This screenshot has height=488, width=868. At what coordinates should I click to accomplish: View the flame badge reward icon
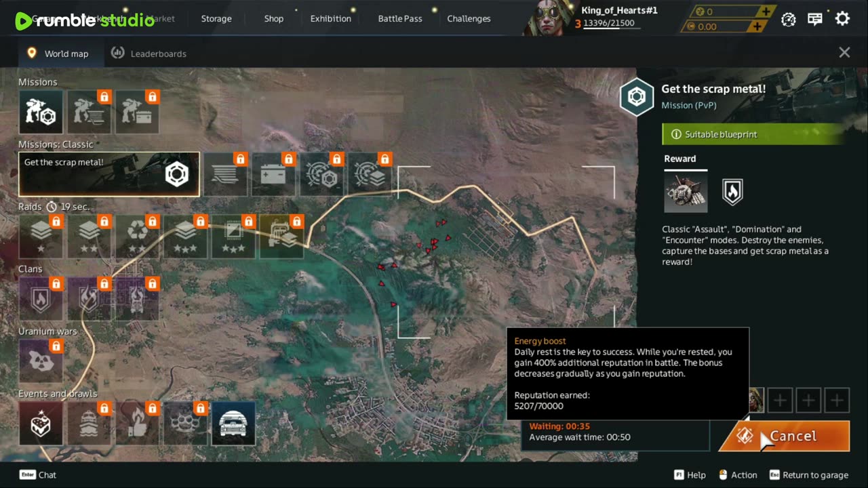(x=732, y=192)
